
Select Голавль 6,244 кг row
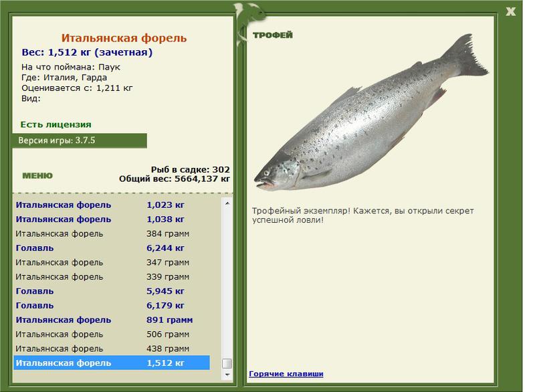point(112,248)
